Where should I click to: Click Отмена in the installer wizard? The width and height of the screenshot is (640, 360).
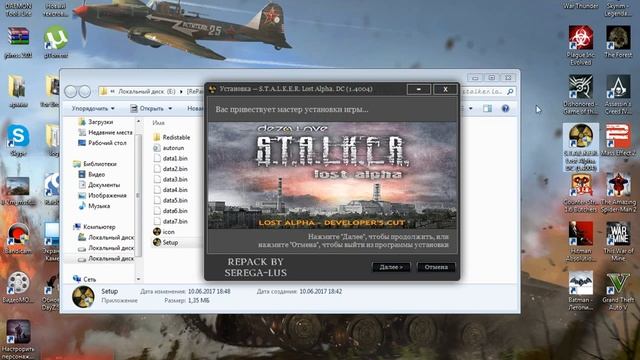pos(436,267)
